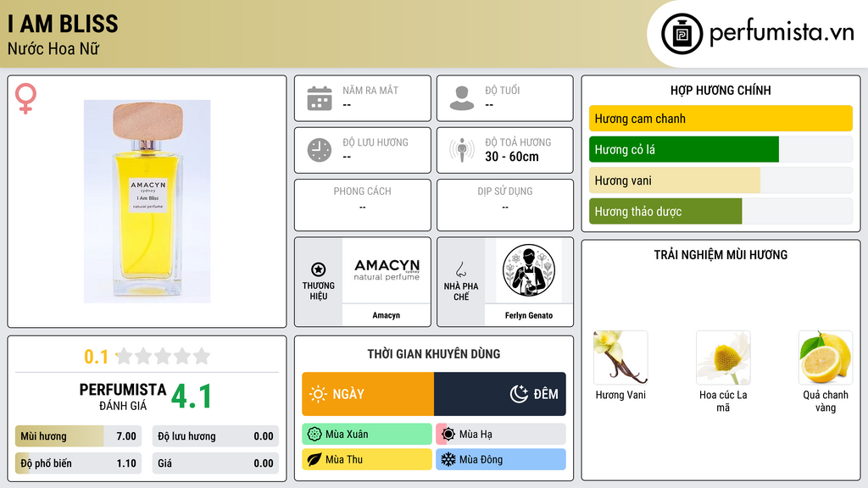Click the Hương cam chanh accord bar
Image resolution: width=868 pixels, height=488 pixels.
click(721, 119)
